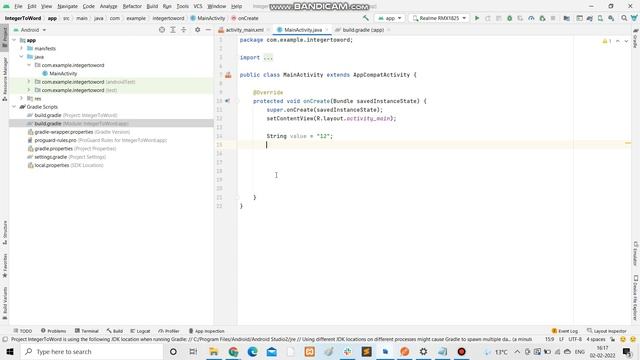Screen dimensions: 640x360
Task: Click Expand All icon in project panel
Action: (173, 30)
